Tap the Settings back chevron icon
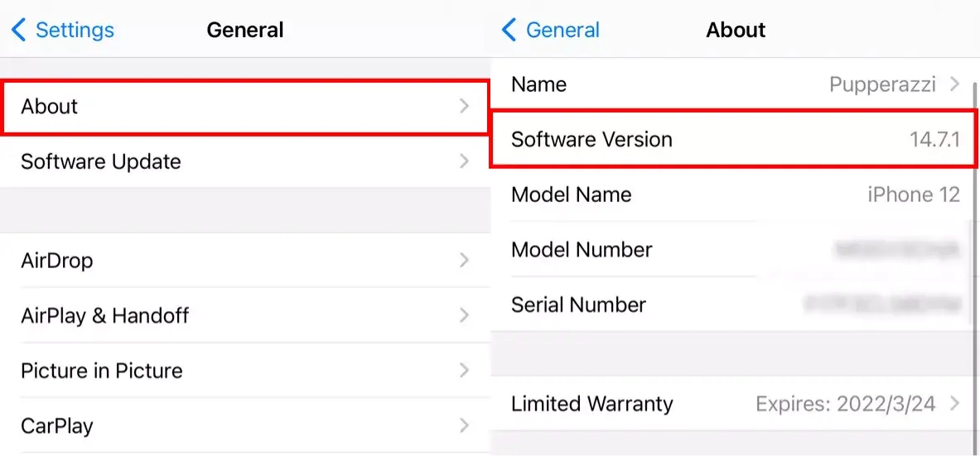 point(18,31)
